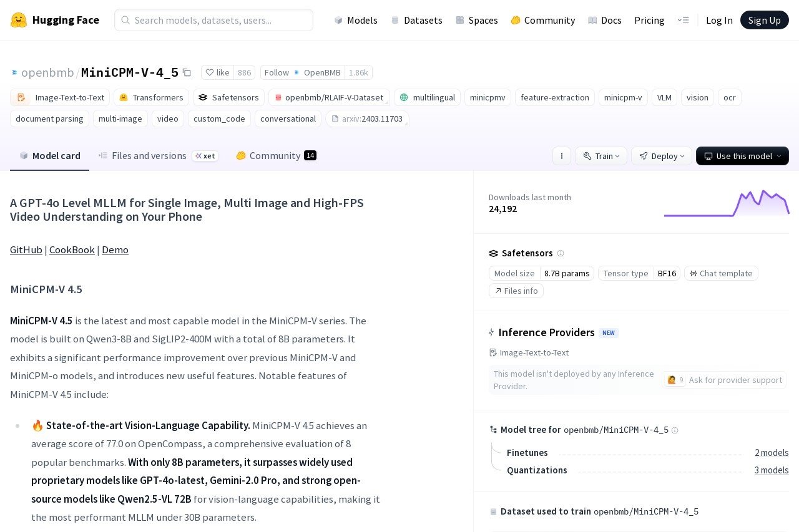The height and width of the screenshot is (532, 799).
Task: Open the Quantizations 3 models link
Action: tap(772, 470)
